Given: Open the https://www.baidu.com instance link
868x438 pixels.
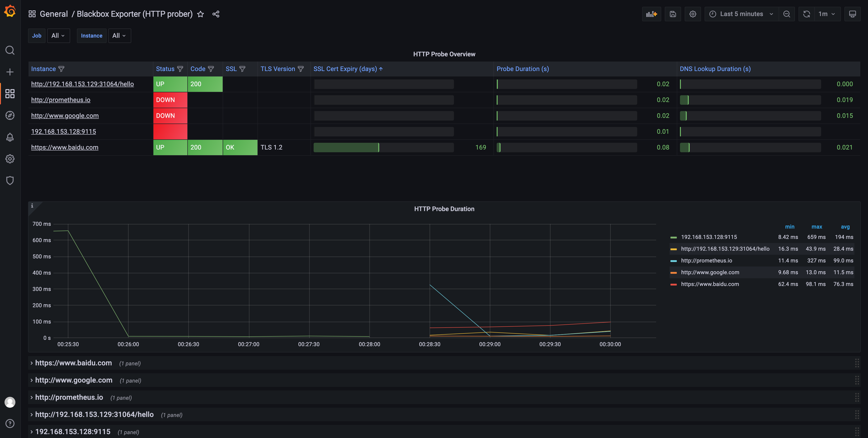Looking at the screenshot, I should click(65, 148).
